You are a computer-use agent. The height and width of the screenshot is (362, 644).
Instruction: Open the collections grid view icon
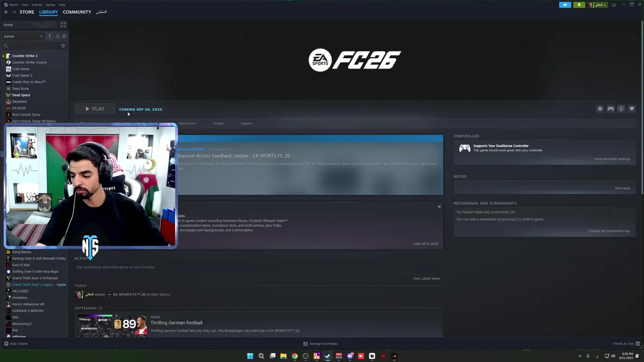pos(63,25)
